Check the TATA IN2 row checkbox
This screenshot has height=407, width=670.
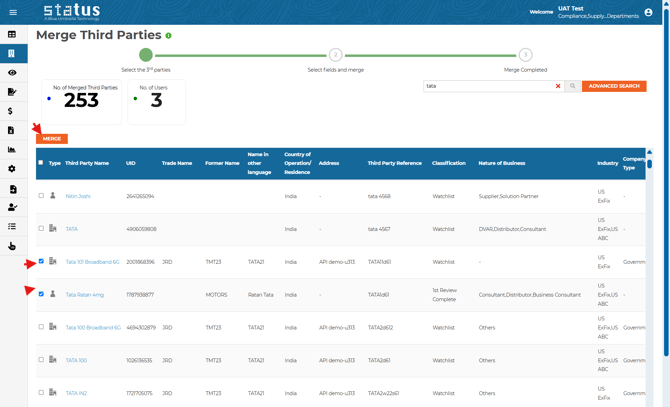click(x=41, y=392)
